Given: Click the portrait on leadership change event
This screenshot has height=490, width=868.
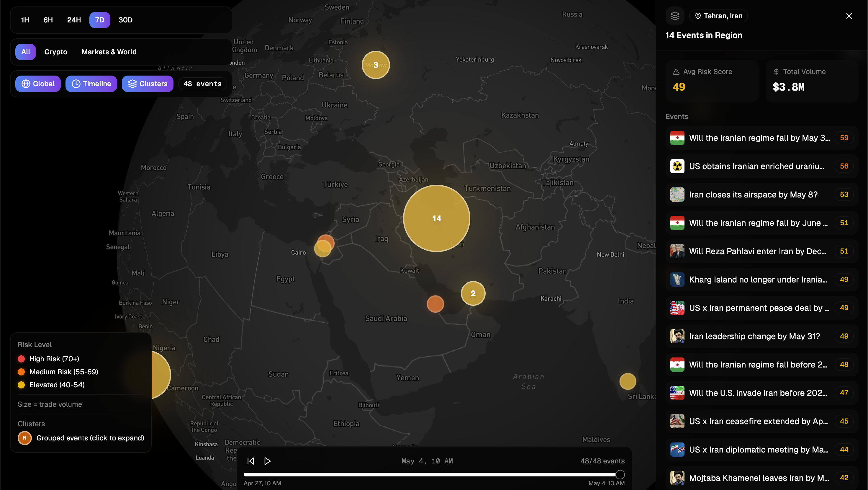Looking at the screenshot, I should click(x=677, y=336).
